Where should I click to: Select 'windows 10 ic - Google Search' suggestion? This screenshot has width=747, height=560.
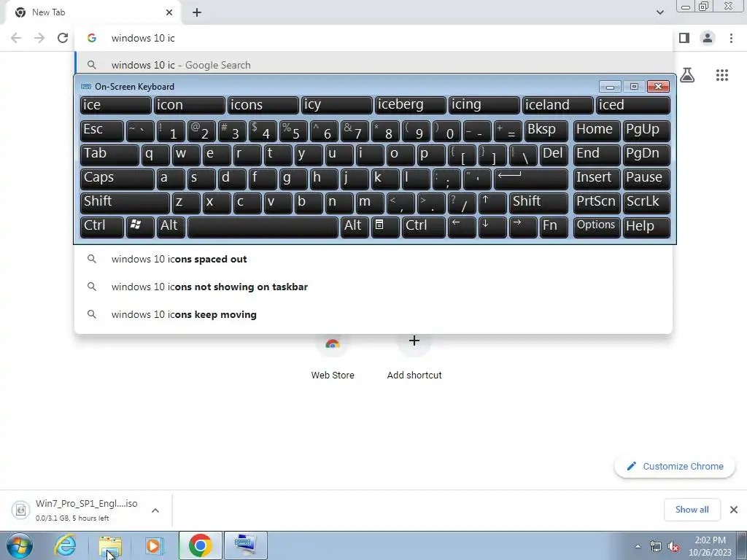(373, 65)
